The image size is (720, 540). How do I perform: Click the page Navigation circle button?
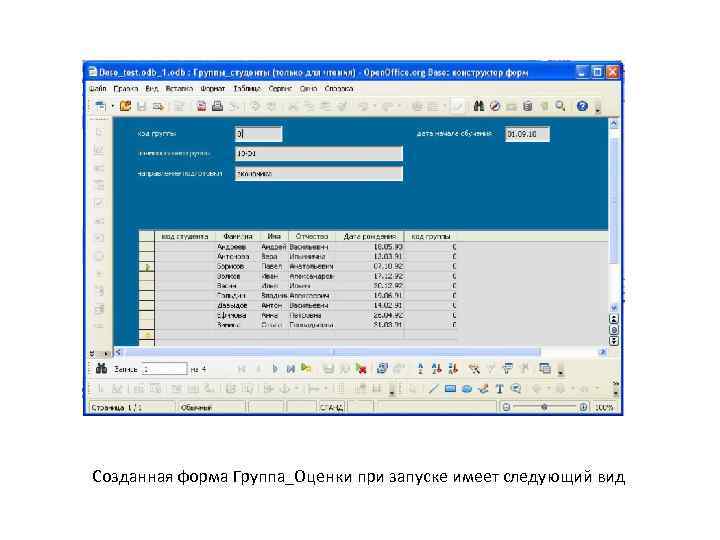point(613,330)
